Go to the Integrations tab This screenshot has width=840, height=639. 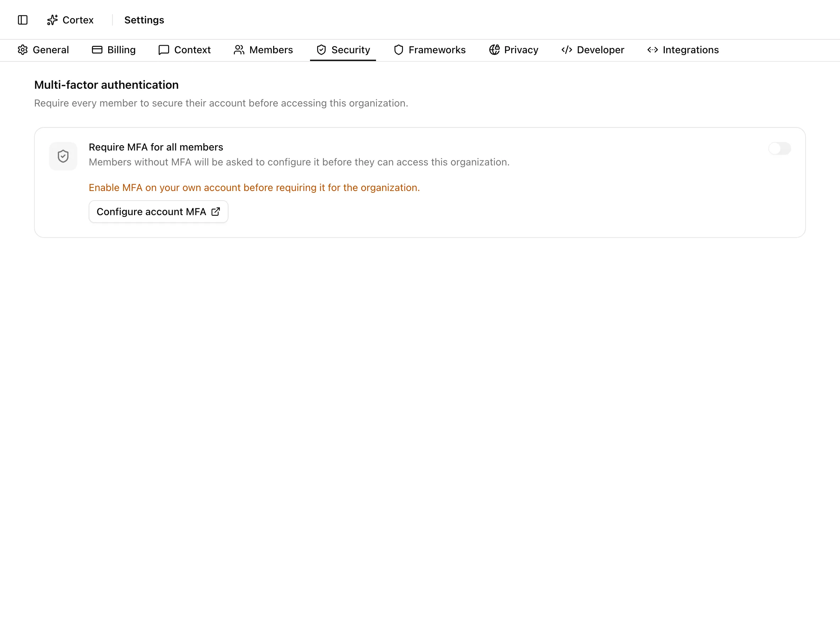[683, 50]
